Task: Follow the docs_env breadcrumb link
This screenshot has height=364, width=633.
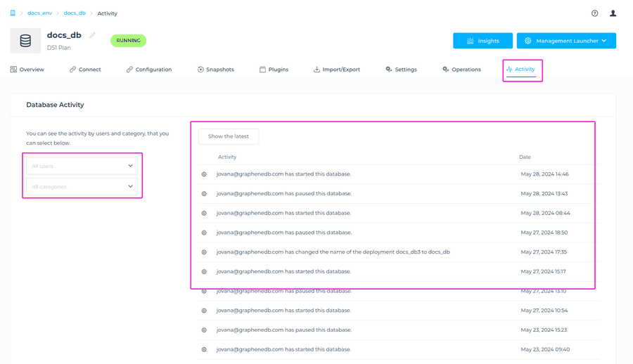Action: [x=39, y=13]
